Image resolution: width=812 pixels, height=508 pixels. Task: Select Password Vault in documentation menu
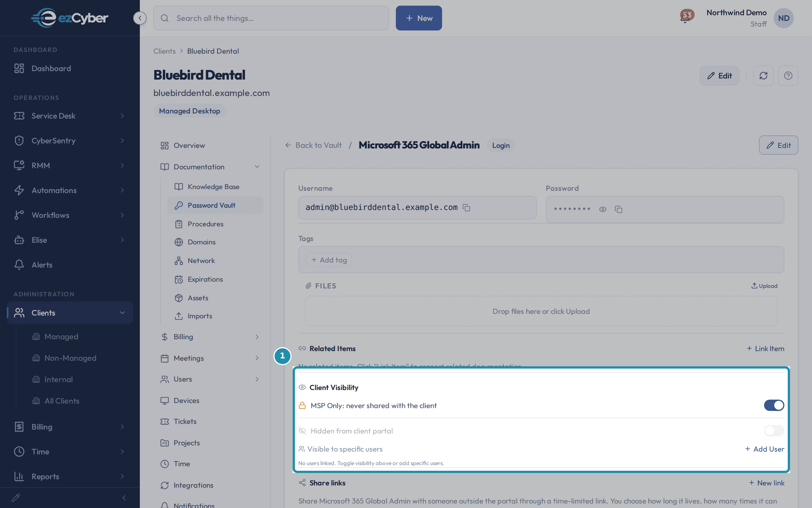[215, 205]
